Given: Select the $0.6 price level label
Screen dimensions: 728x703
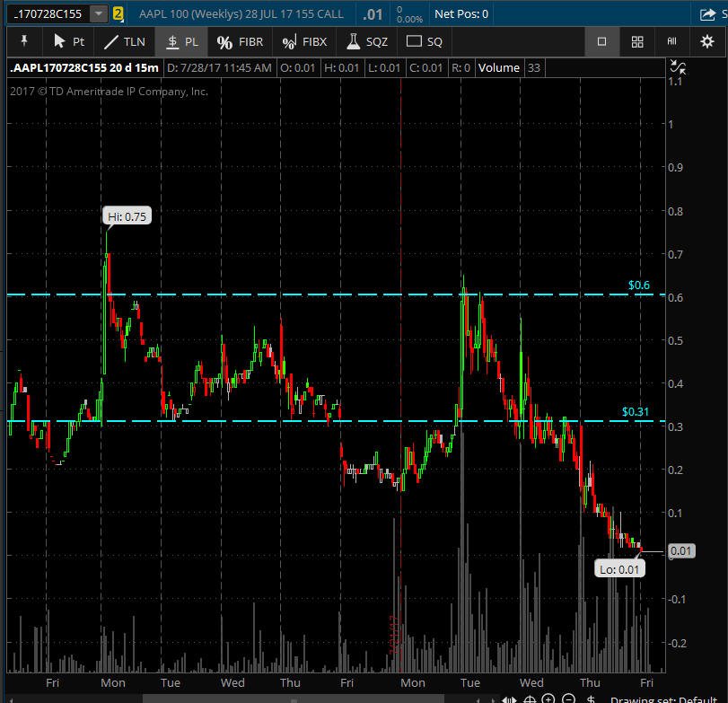Looking at the screenshot, I should point(639,286).
